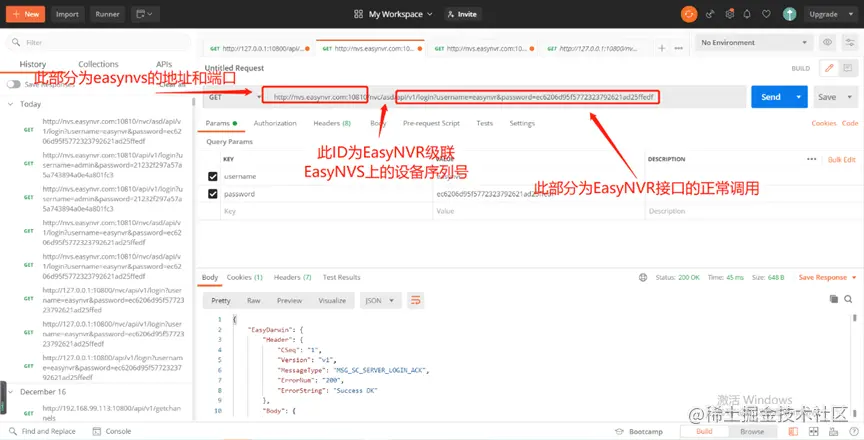Open the notifications bell
This screenshot has height=440, width=864.
click(747, 14)
